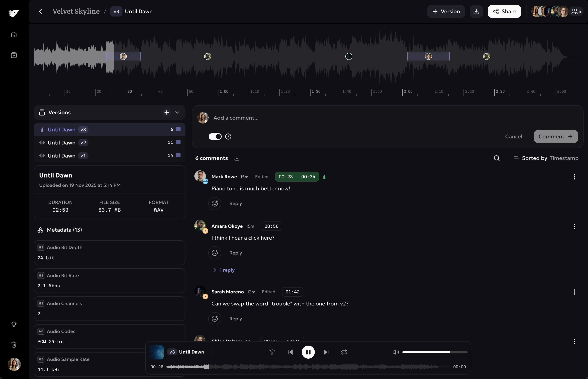Click the Share button
The image size is (588, 379).
pyautogui.click(x=504, y=11)
